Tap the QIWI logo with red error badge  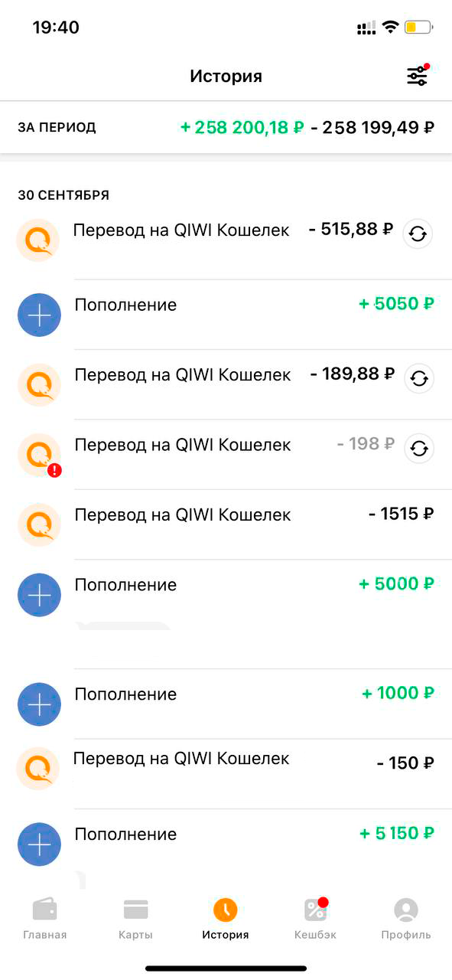pos(39,455)
